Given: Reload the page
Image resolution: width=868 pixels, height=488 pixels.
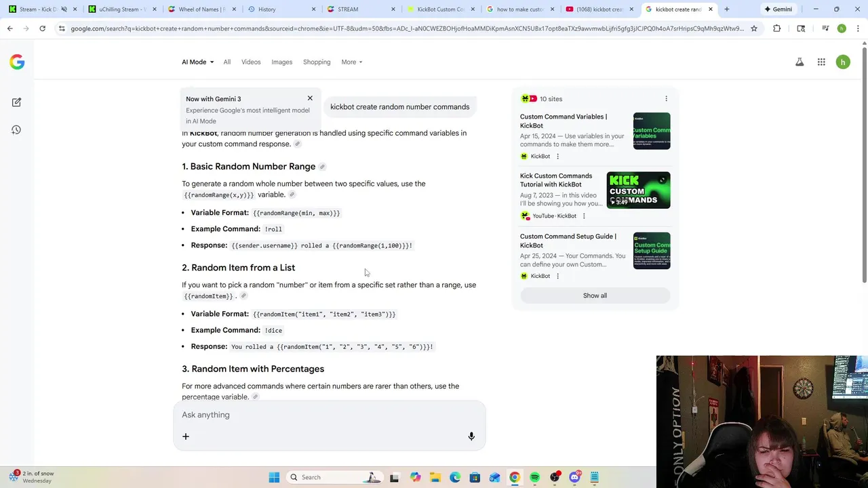Looking at the screenshot, I should [42, 28].
